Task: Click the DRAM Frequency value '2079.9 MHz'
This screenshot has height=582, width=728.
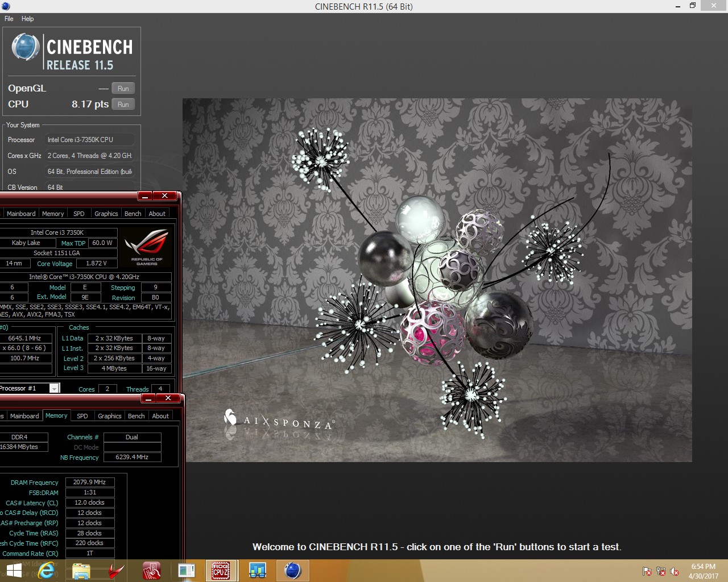Action: point(90,482)
